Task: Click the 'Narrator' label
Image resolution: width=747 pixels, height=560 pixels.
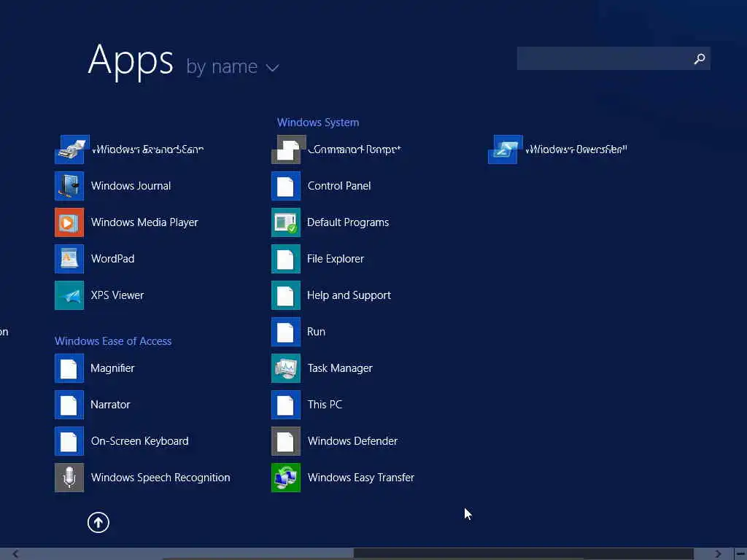Action: tap(110, 405)
